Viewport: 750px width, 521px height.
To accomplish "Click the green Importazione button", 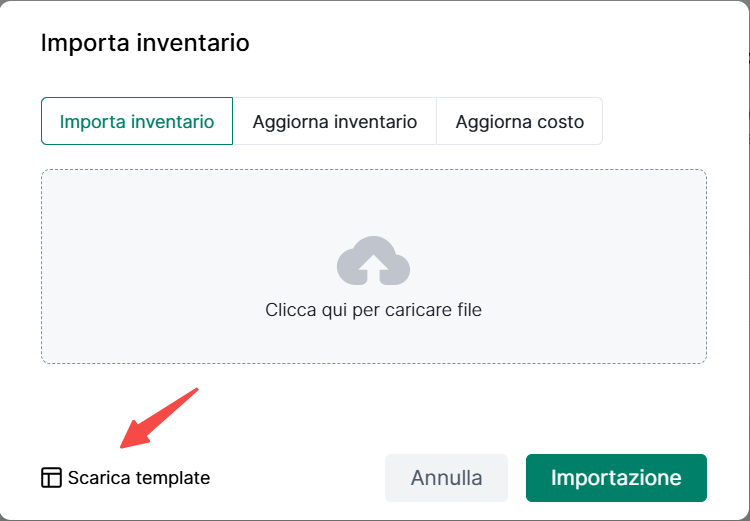I will pyautogui.click(x=616, y=478).
